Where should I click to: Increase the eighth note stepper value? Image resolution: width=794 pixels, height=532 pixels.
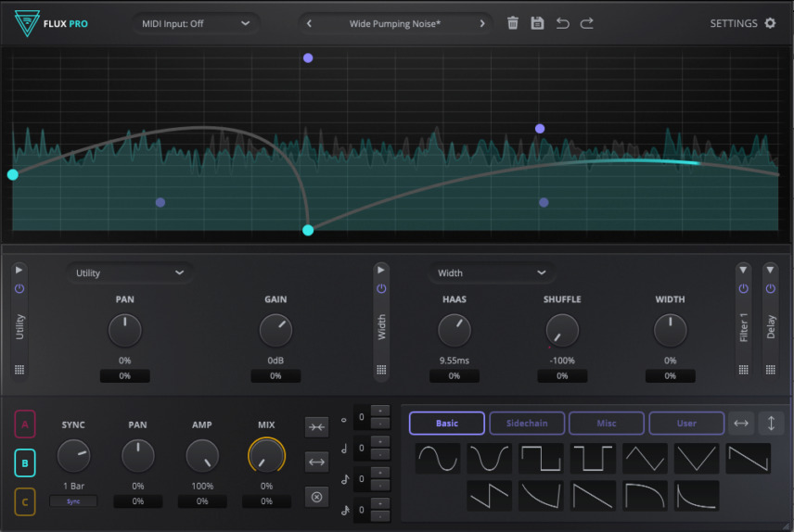pyautogui.click(x=380, y=473)
